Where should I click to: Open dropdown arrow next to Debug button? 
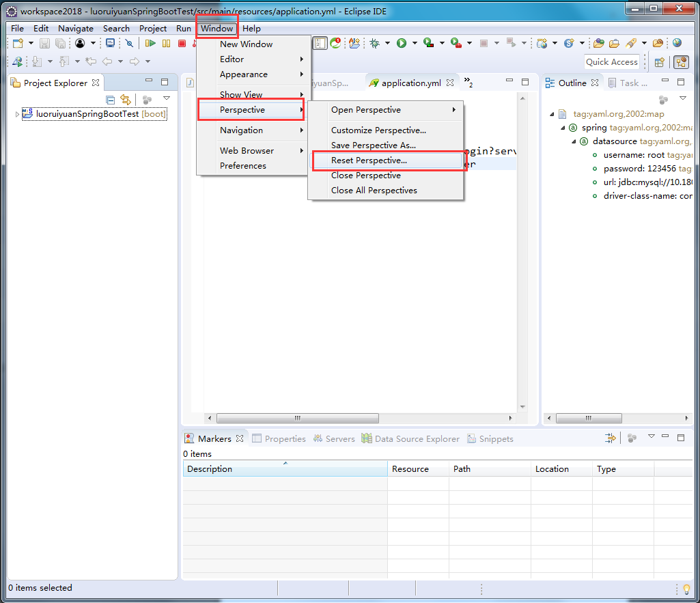[x=387, y=43]
